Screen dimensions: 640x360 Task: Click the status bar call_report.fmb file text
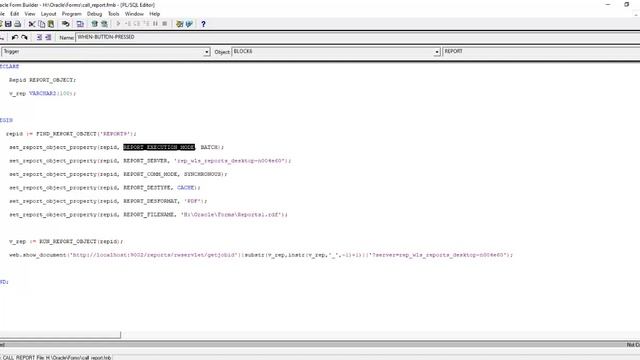[x=56, y=358]
